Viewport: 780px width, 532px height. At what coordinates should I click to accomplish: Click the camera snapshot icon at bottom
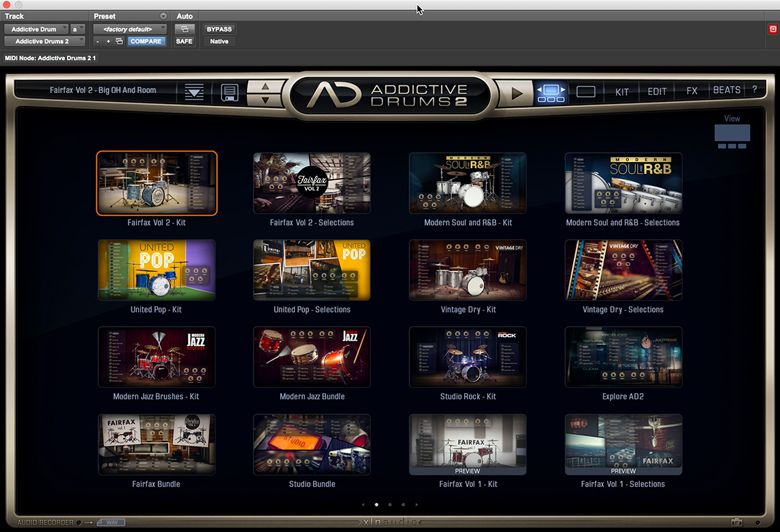tap(737, 522)
